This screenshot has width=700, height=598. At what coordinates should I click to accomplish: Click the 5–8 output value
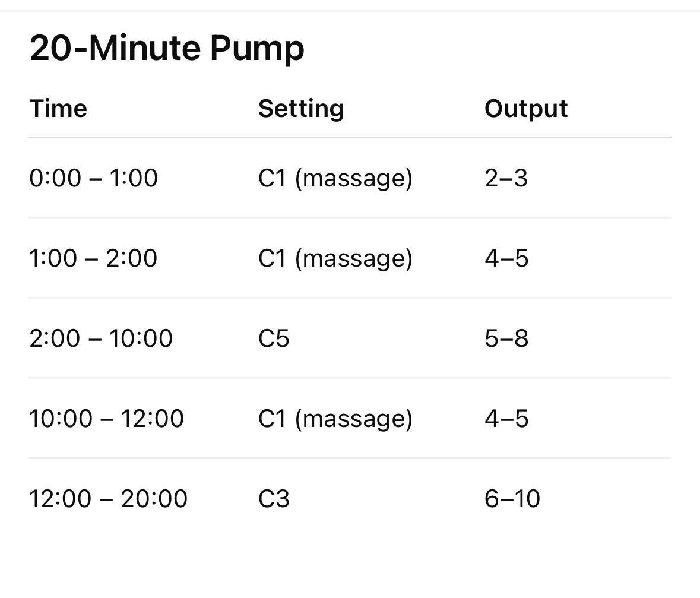[x=506, y=338]
